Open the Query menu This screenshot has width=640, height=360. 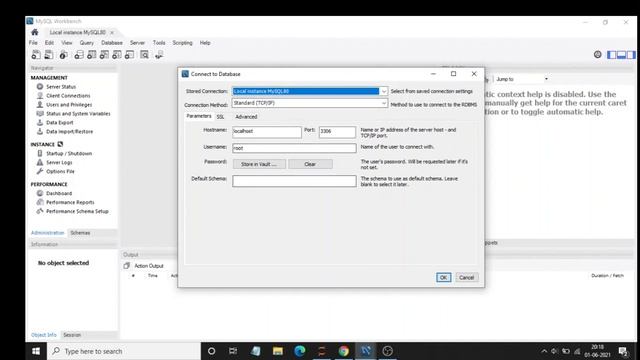click(87, 42)
